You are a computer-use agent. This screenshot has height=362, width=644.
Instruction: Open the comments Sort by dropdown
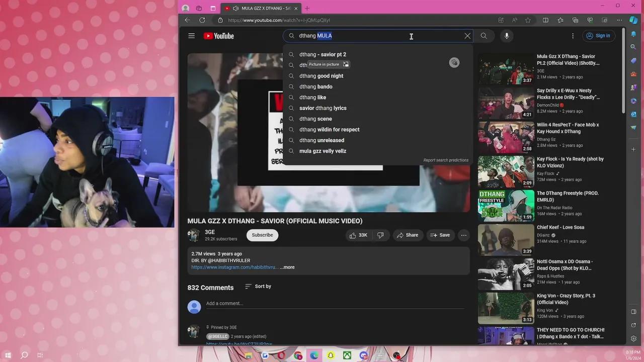258,287
